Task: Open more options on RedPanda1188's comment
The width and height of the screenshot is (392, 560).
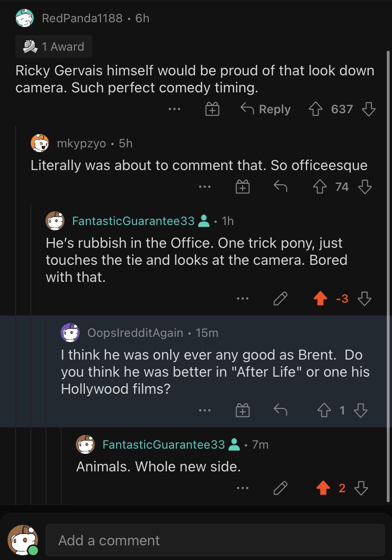Action: [174, 109]
